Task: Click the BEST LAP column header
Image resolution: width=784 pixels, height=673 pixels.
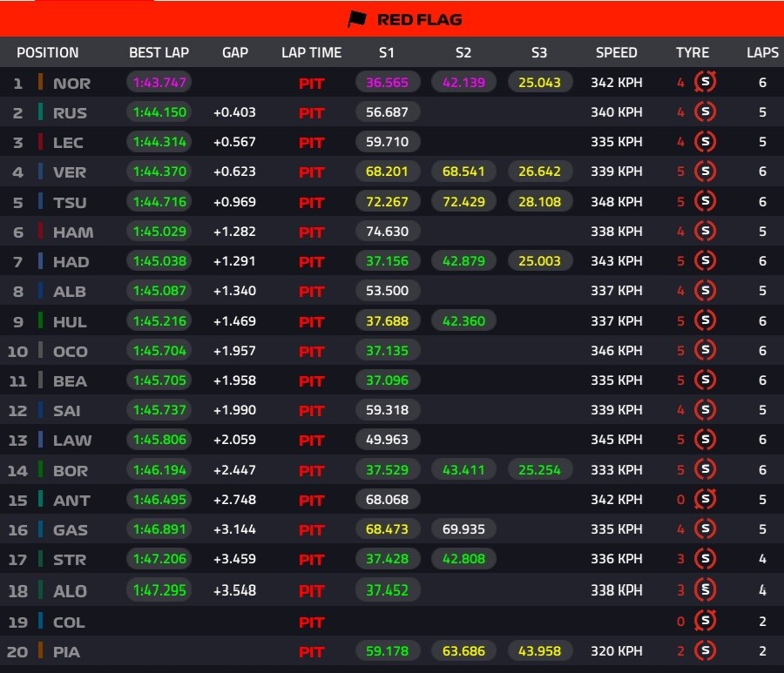Action: coord(159,52)
